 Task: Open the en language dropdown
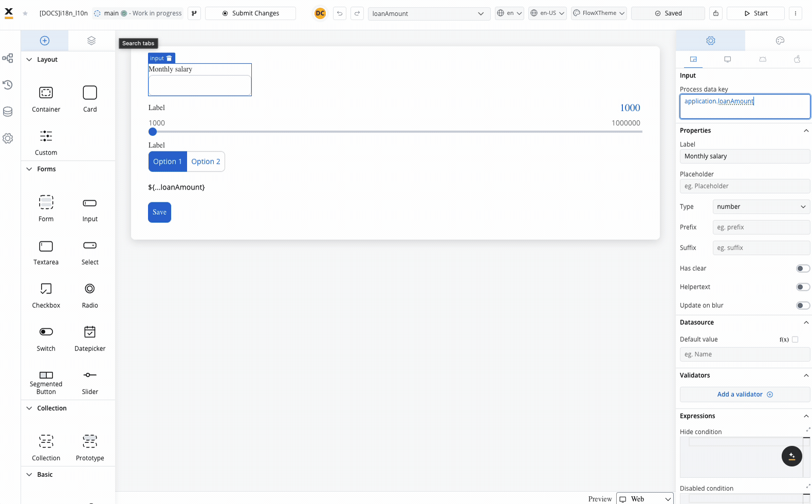tap(509, 13)
